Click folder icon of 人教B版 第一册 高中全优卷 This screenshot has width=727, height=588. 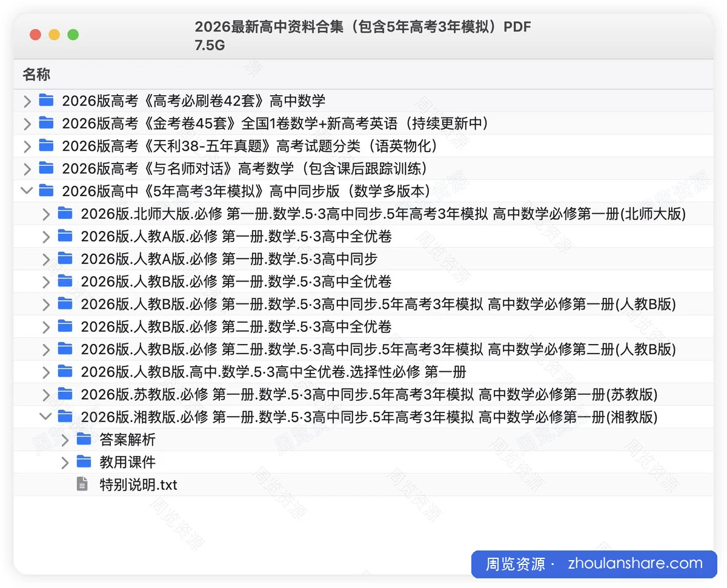click(65, 281)
